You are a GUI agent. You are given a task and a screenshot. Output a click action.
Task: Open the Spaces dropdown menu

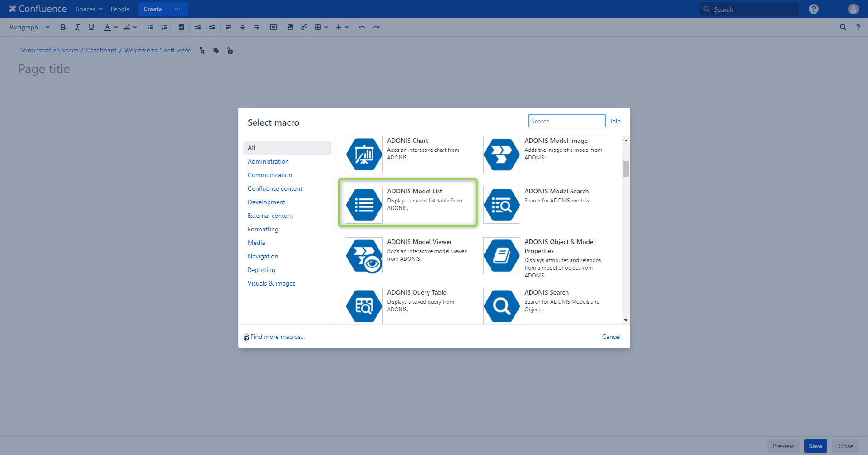click(x=89, y=9)
